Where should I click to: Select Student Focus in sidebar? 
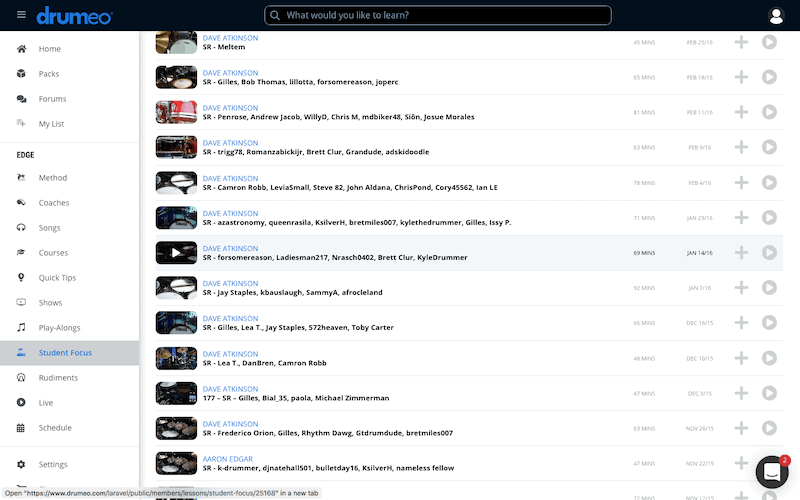69,353
